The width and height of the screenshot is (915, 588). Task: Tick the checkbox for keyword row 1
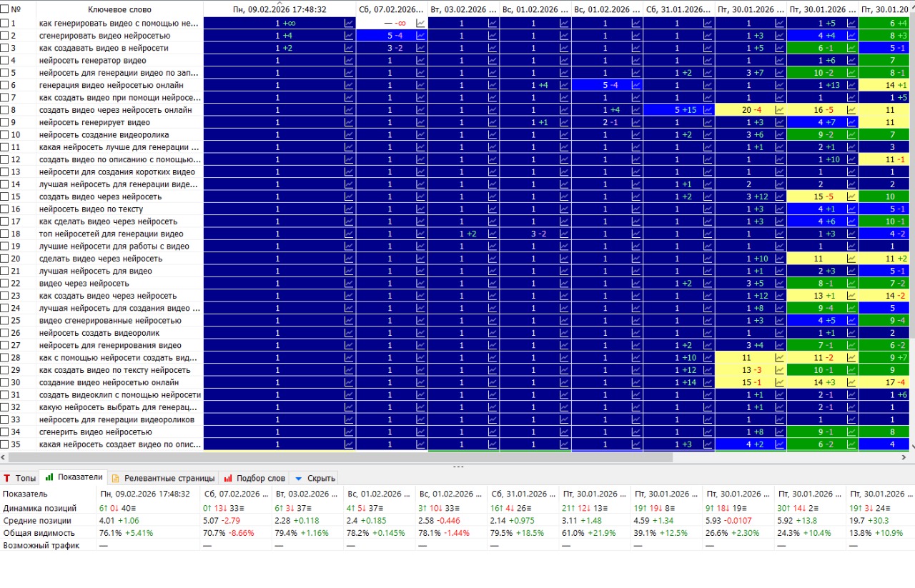click(5, 23)
